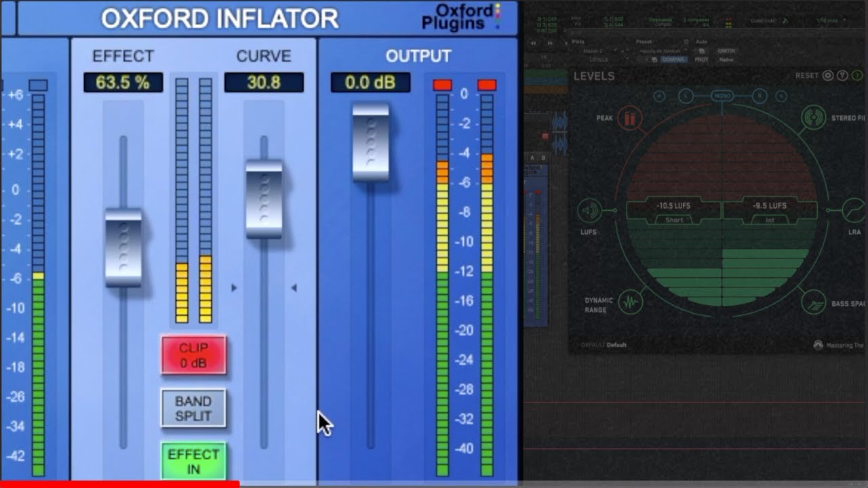Click the right output clip indicator
Viewport: 868px width, 488px height.
pos(487,85)
